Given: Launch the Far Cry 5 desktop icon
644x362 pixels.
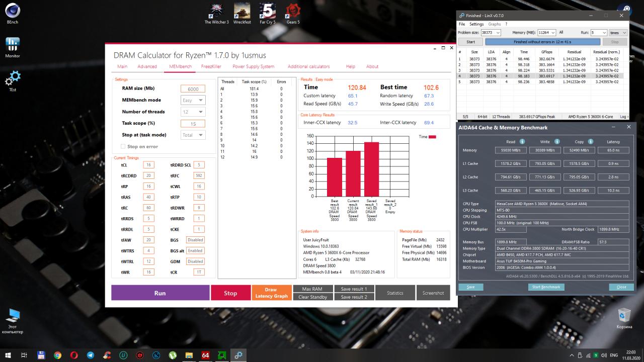Looking at the screenshot, I should pyautogui.click(x=267, y=13).
